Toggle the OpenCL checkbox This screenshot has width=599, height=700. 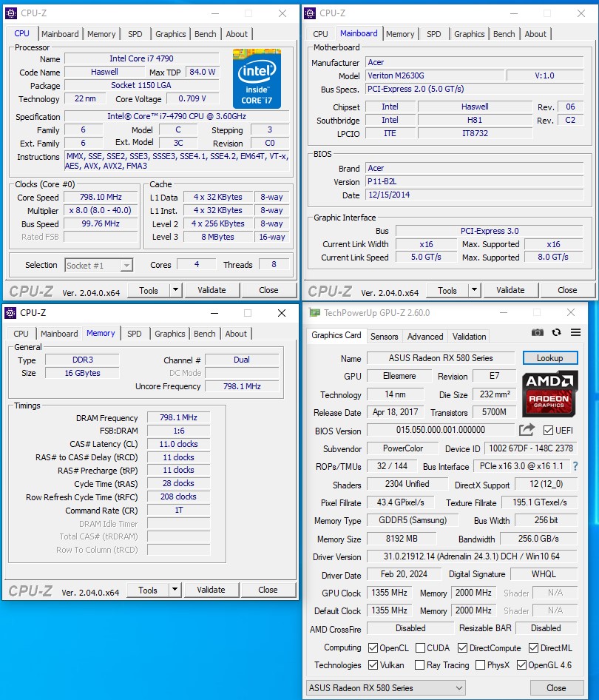pos(373,647)
